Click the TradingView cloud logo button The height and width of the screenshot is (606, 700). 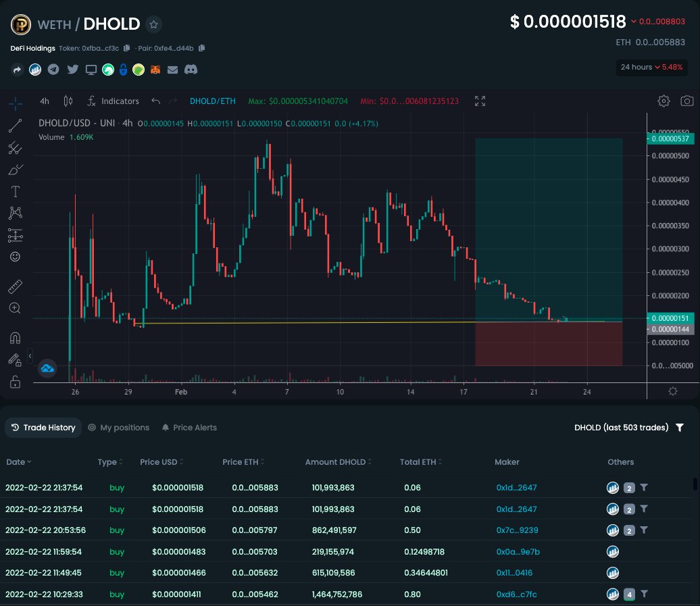[47, 369]
